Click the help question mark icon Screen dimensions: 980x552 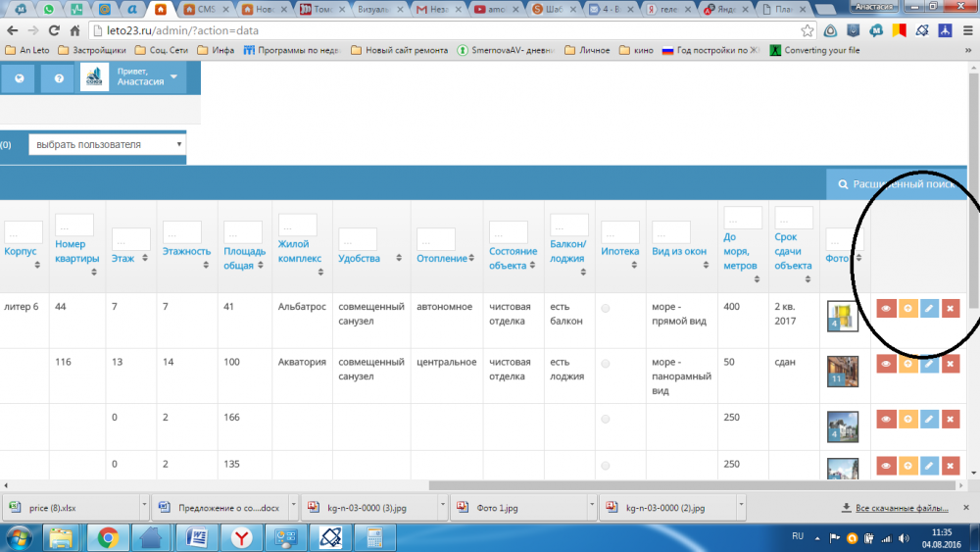[x=59, y=78]
